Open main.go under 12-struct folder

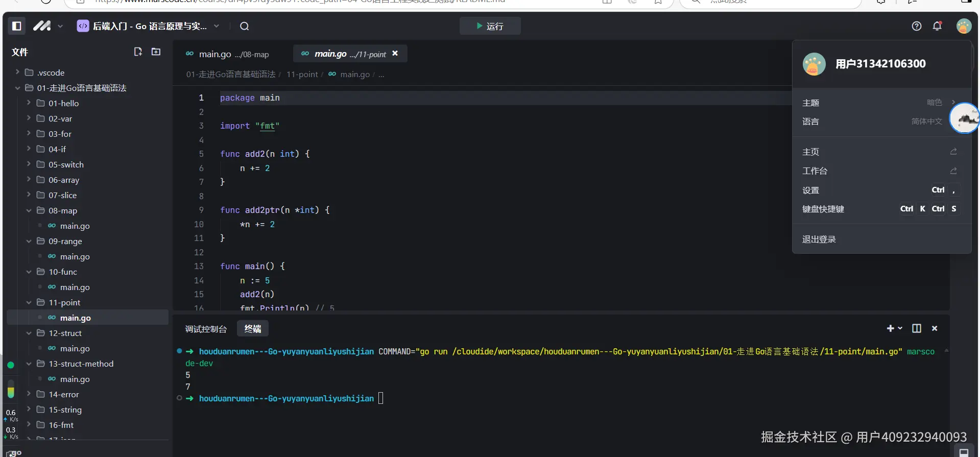75,348
